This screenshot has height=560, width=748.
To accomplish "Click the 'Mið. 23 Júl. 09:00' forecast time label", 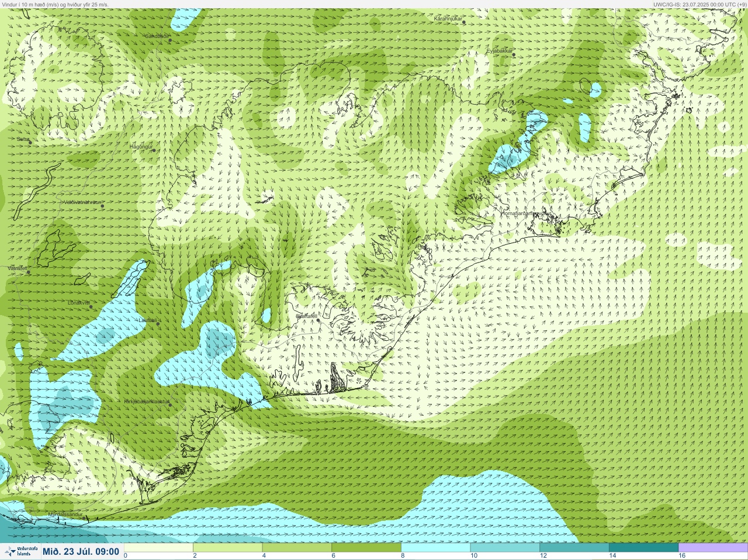I will click(x=81, y=551).
